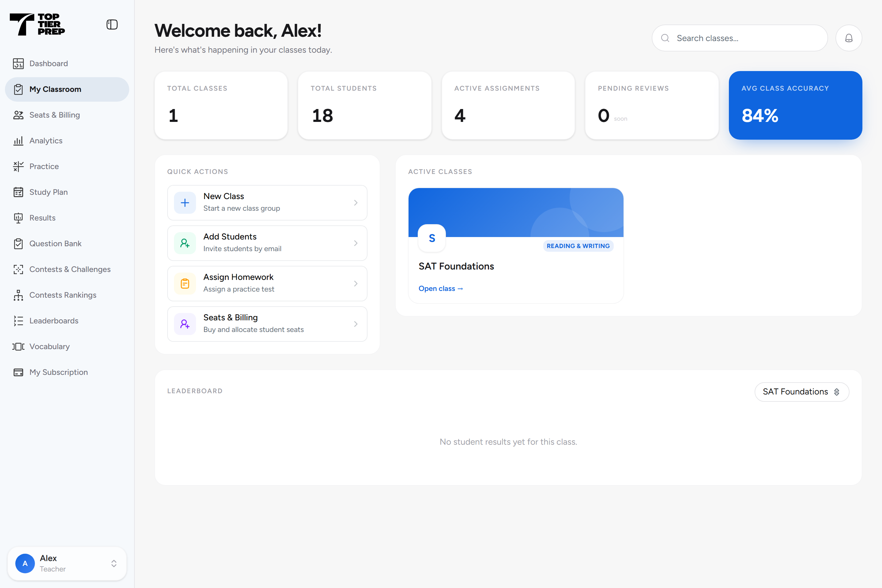Click the Search classes input field
The width and height of the screenshot is (882, 588).
point(740,38)
